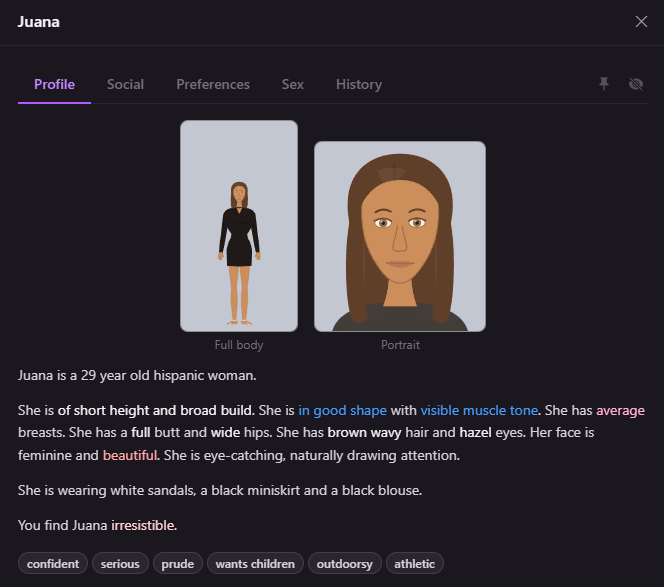664x587 pixels.
Task: Click the 'visible muscle tone' blue text
Action: 479,410
